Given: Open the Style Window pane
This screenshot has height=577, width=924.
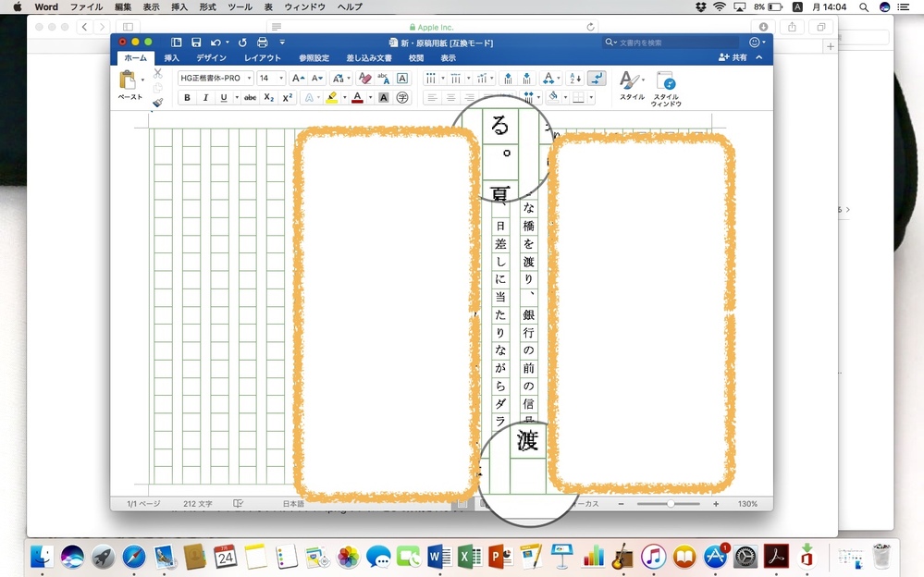Looking at the screenshot, I should 665,89.
